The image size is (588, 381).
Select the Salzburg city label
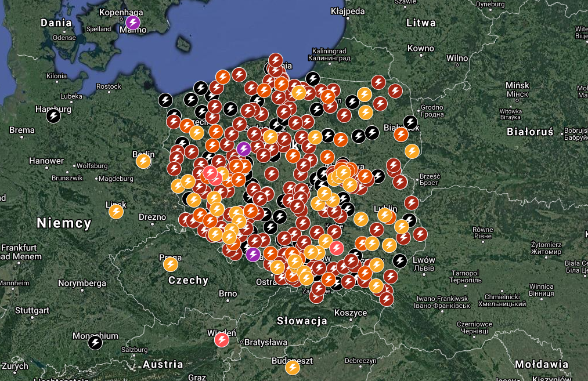pyautogui.click(x=134, y=350)
